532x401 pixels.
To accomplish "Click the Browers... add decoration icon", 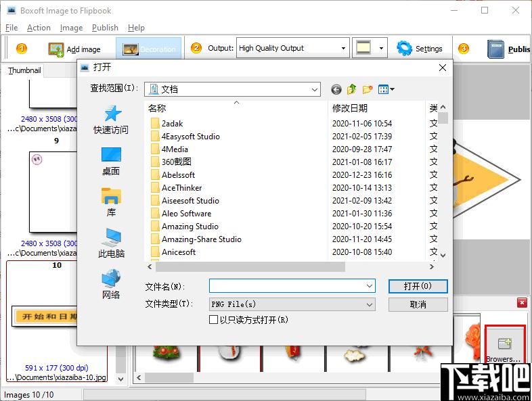I will click(x=504, y=344).
